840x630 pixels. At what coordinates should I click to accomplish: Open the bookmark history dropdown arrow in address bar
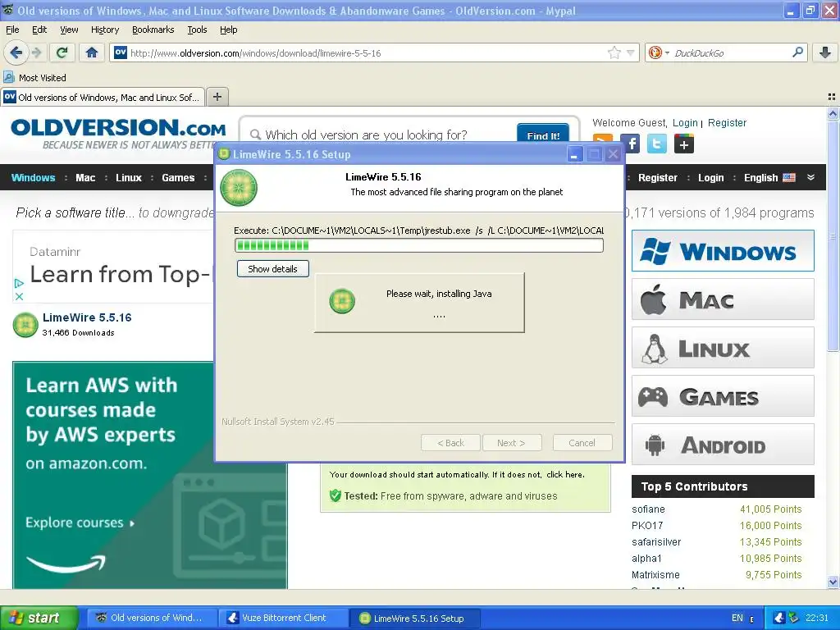(x=631, y=52)
